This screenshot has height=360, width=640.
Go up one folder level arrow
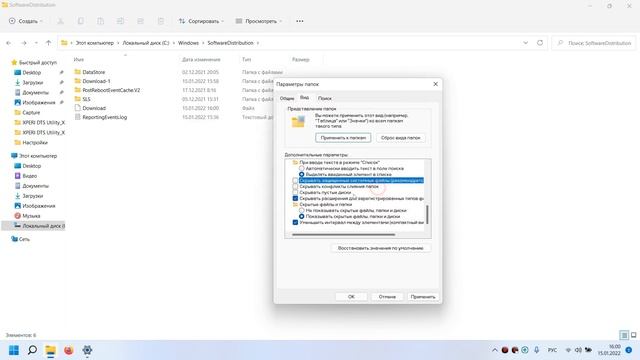pyautogui.click(x=48, y=43)
